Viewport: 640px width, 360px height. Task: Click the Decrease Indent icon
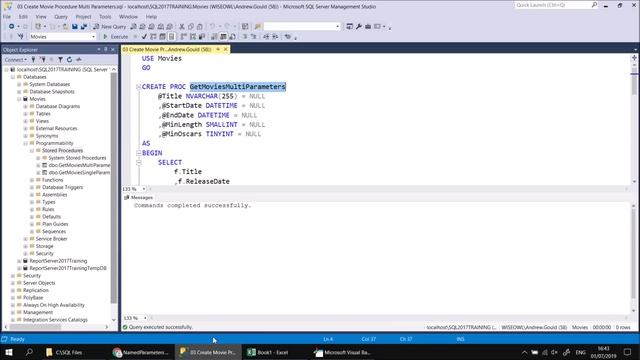click(x=266, y=37)
